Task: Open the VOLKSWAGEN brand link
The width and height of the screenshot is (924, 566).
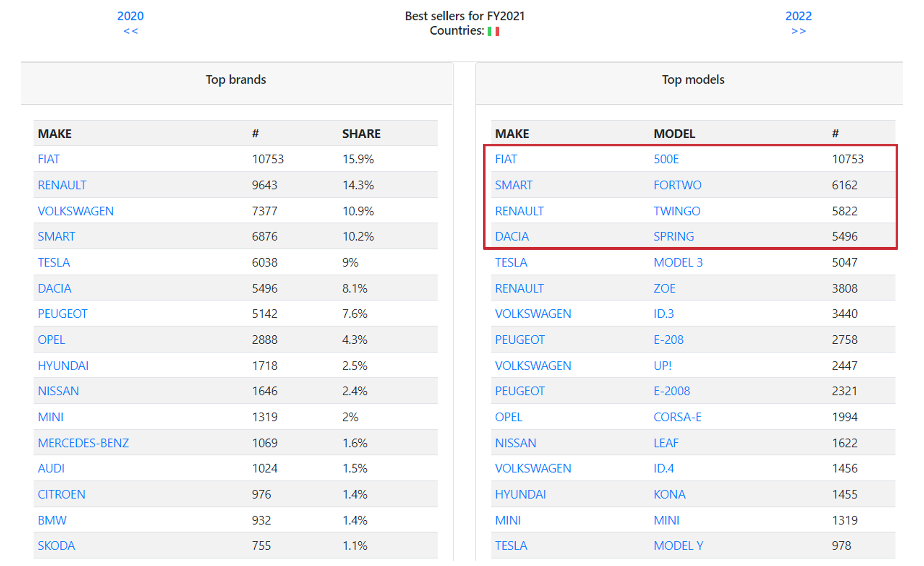Action: tap(75, 211)
